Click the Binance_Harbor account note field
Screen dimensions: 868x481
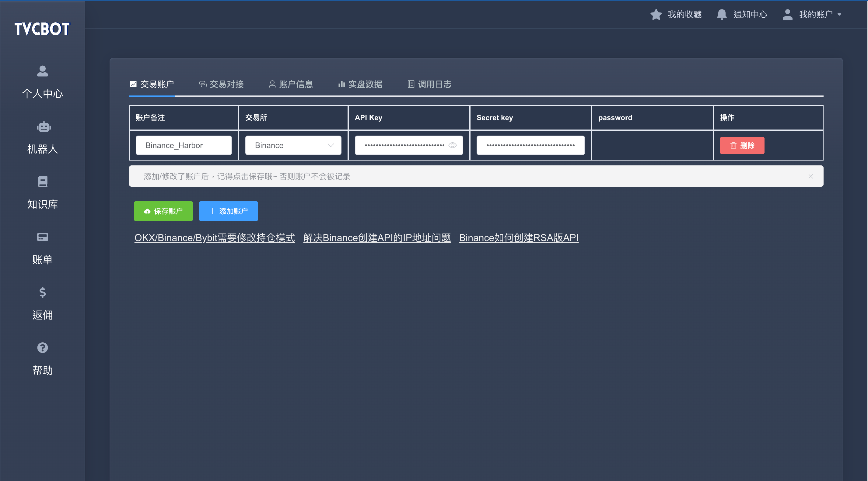click(184, 145)
